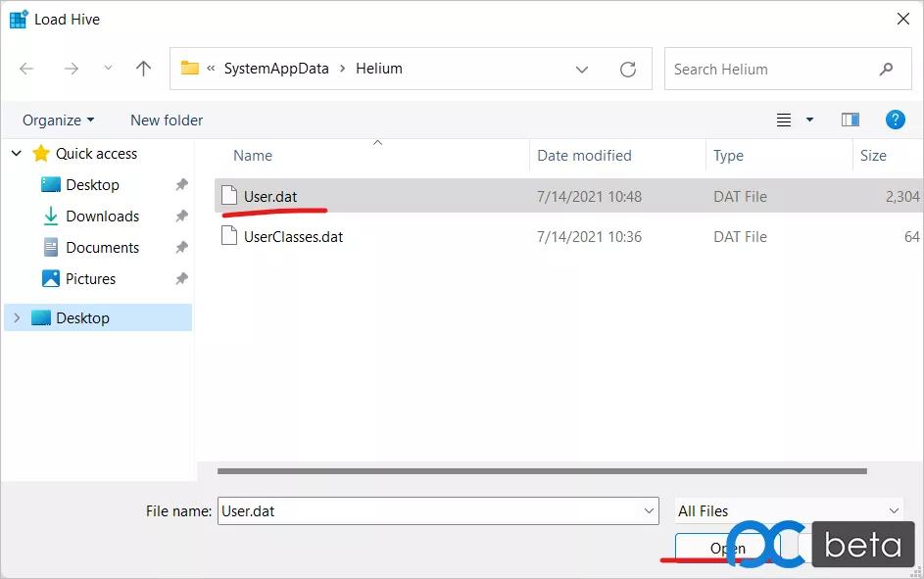Click the search magnifier in Search Helium box
924x579 pixels.
887,69
